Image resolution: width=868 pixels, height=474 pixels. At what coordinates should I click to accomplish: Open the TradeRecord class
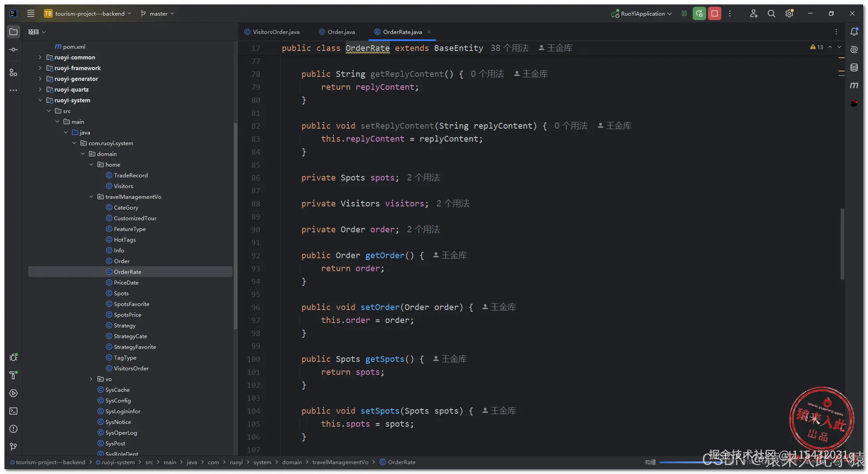[127, 175]
